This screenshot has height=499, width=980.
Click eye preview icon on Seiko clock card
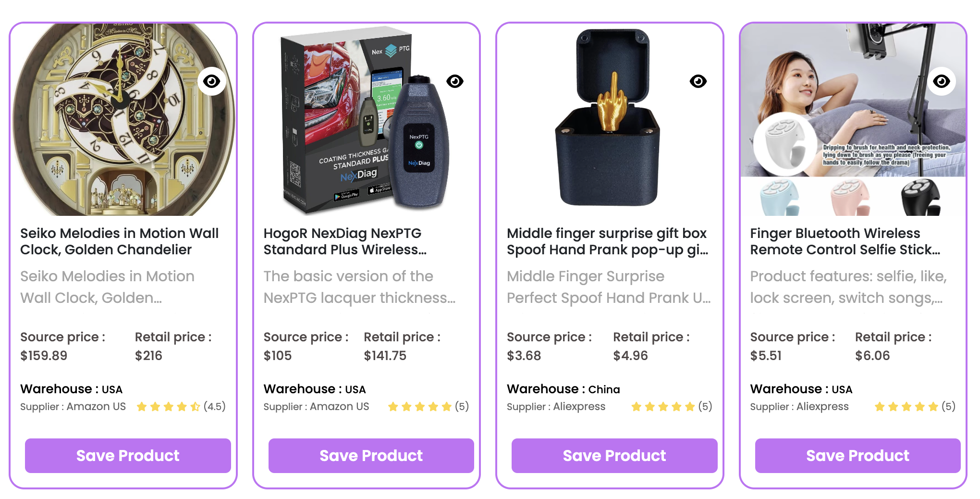(211, 81)
